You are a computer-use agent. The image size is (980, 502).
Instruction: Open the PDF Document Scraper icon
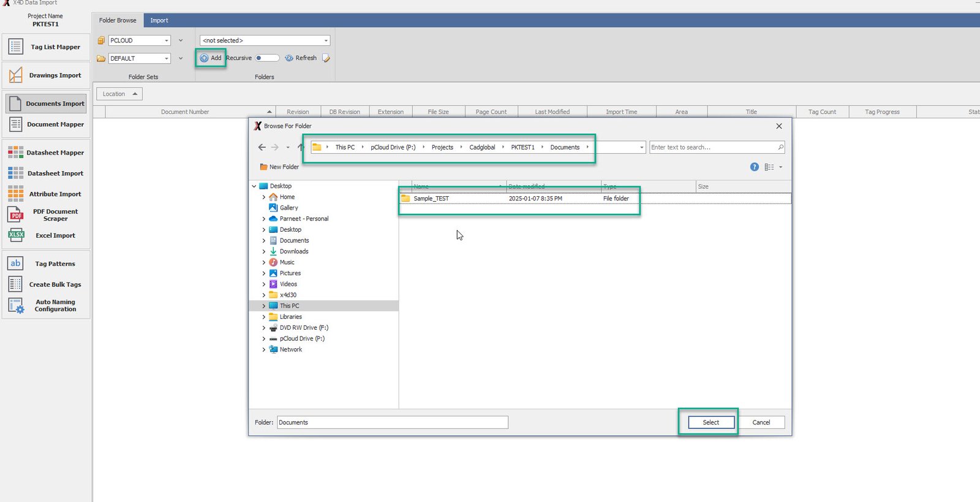click(x=16, y=215)
